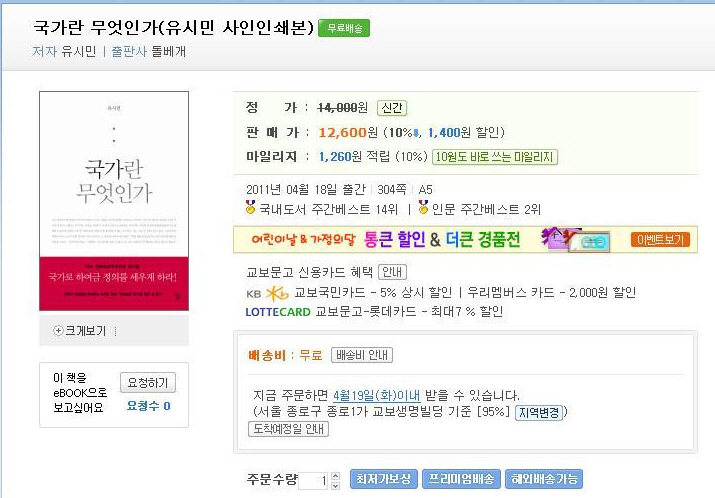
Task: Click the green 무료배송 badge
Action: pos(344,28)
